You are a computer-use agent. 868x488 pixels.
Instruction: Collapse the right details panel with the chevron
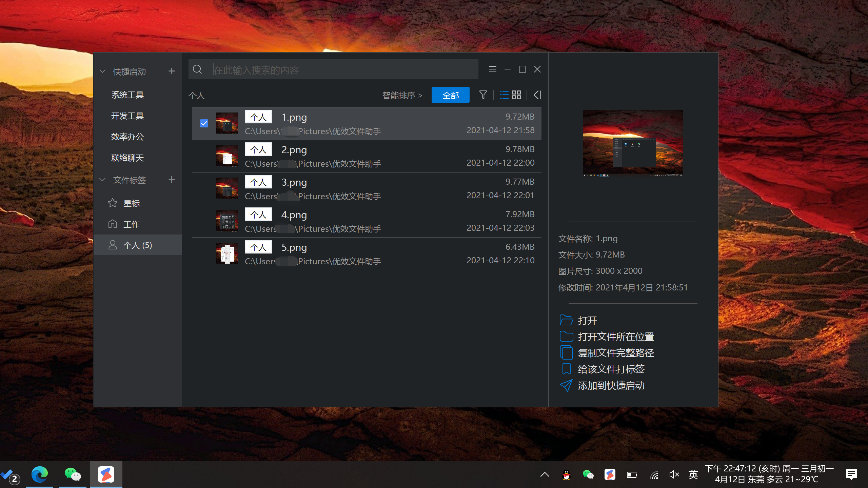(x=537, y=95)
